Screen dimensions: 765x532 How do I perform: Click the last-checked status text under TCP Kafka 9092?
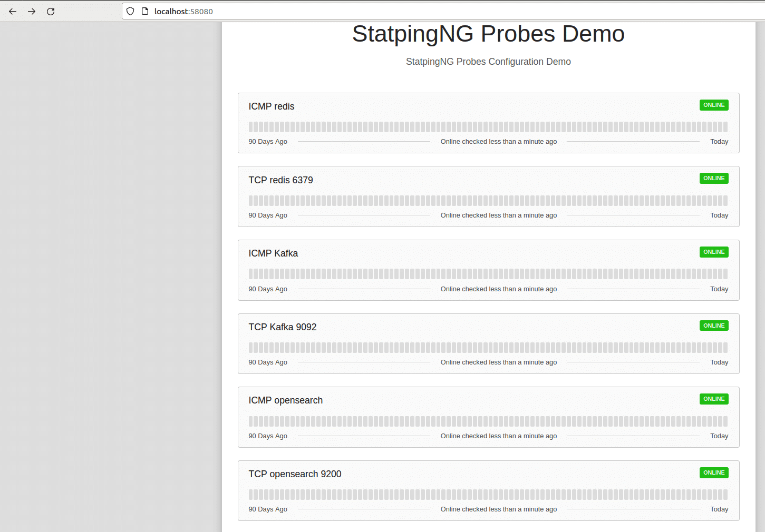tap(499, 362)
